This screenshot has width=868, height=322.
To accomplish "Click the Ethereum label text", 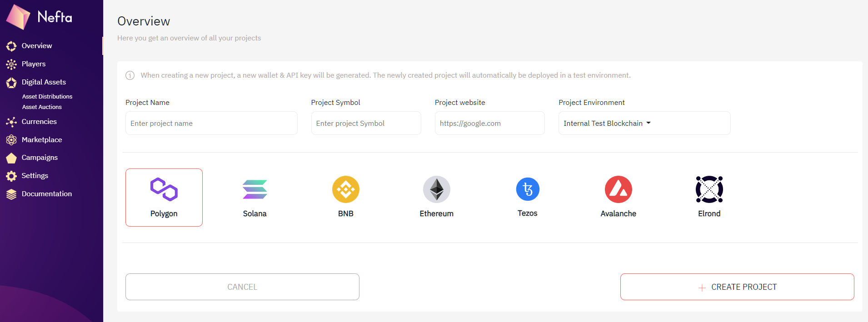I will click(437, 213).
